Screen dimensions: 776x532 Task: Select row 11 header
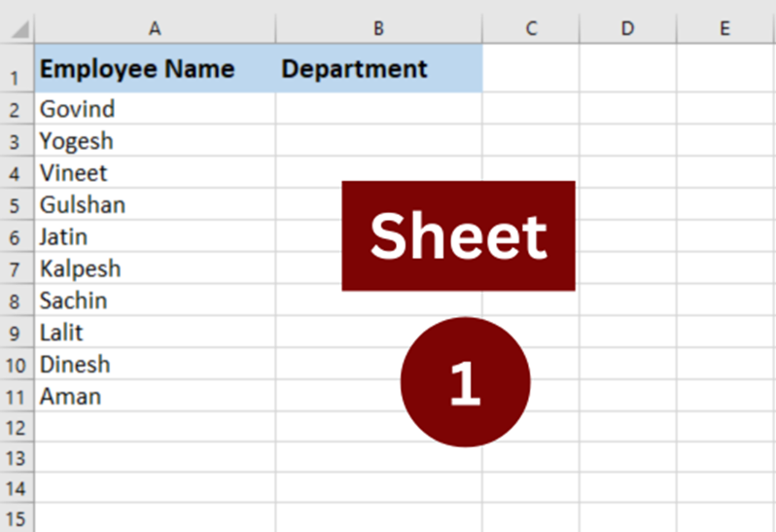click(x=17, y=396)
